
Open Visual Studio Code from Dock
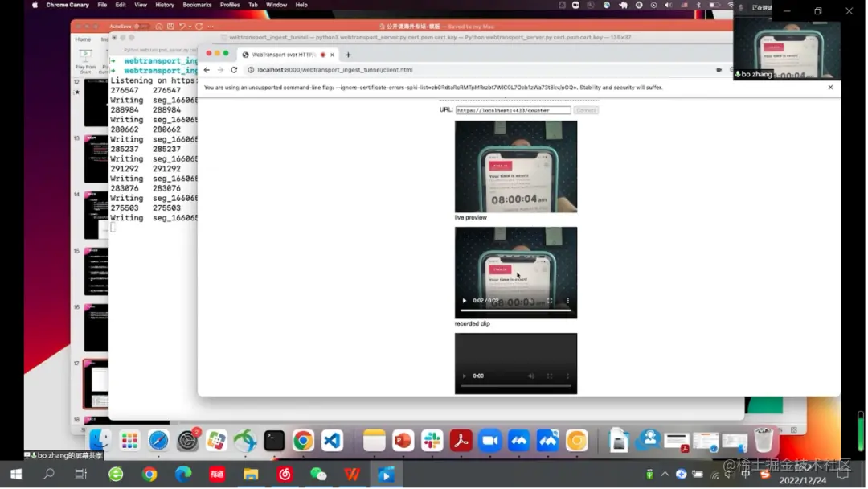pos(332,441)
